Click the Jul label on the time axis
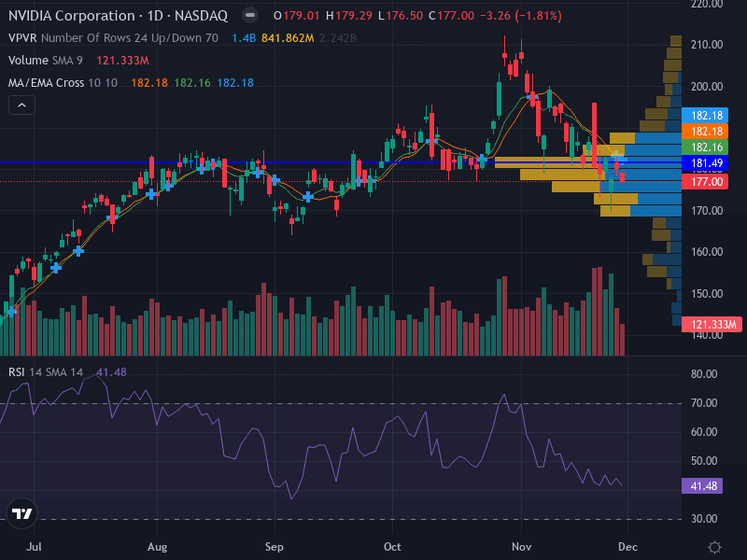 34,547
